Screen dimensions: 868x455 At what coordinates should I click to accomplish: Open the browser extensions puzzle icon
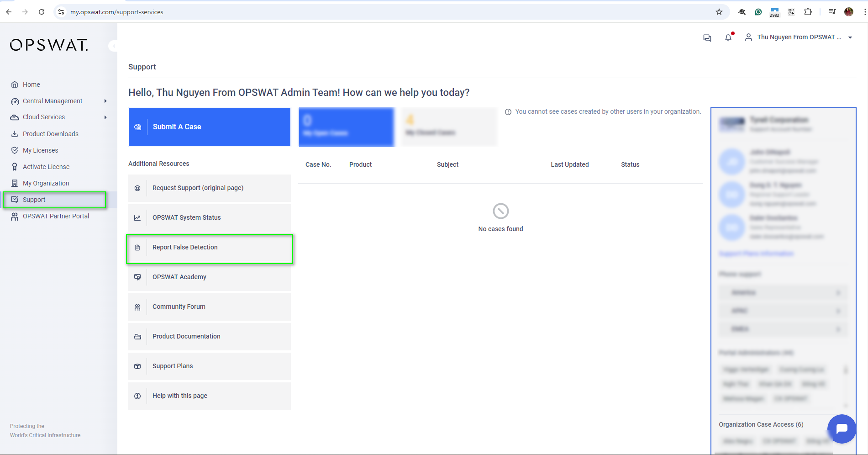[808, 12]
